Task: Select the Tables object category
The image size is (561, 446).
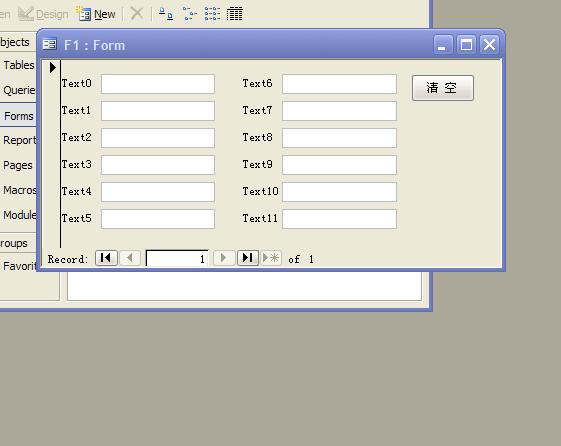Action: point(18,65)
